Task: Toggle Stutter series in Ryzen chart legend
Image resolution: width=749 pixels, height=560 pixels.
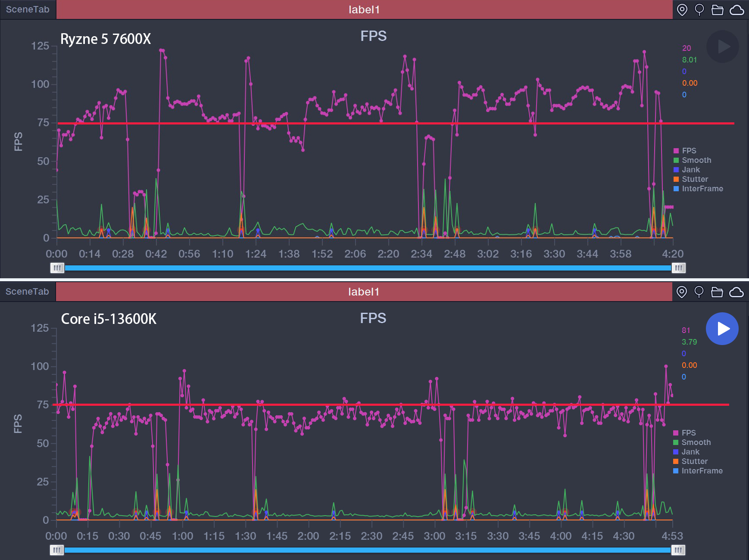Action: [x=691, y=179]
